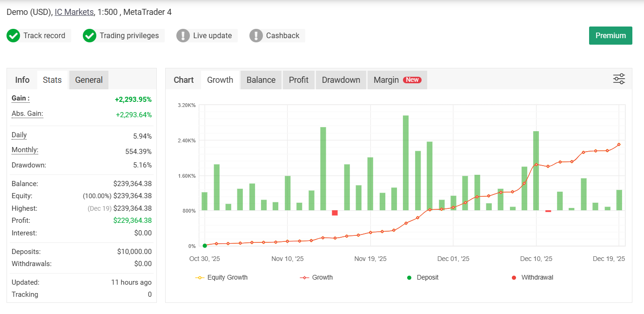This screenshot has height=314, width=644.
Task: Open the IC Markets broker link
Action: tap(74, 12)
